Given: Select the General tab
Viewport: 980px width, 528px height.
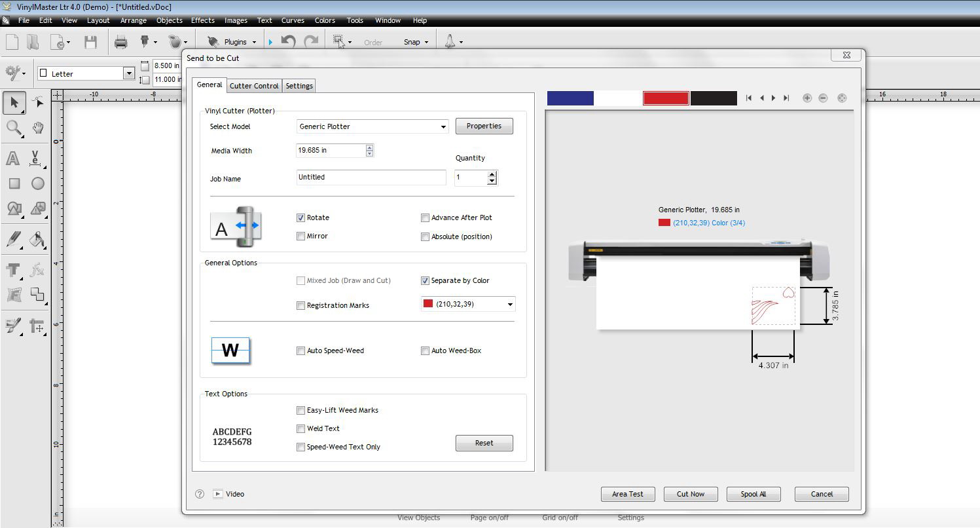Looking at the screenshot, I should tap(209, 85).
